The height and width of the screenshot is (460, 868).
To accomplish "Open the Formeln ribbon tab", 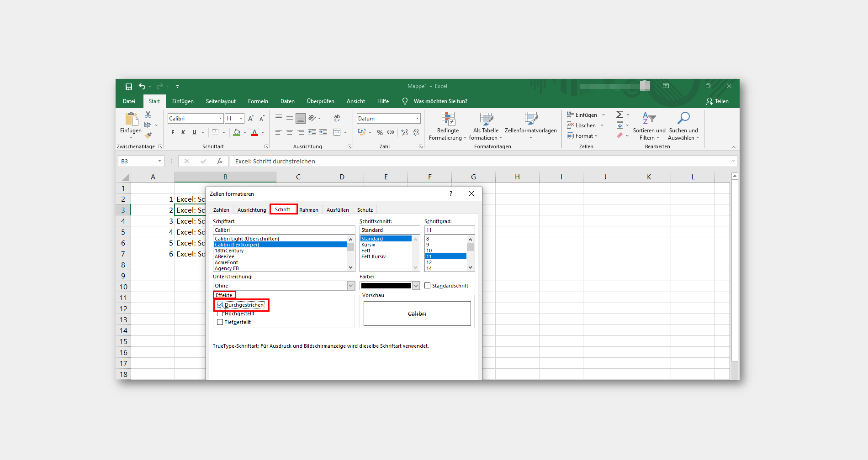I will click(258, 101).
